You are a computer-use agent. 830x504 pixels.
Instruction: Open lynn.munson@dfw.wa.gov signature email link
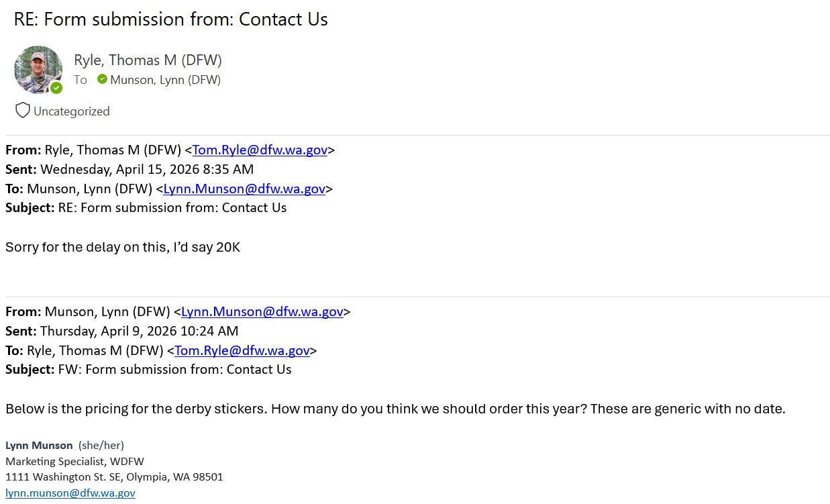tap(70, 493)
